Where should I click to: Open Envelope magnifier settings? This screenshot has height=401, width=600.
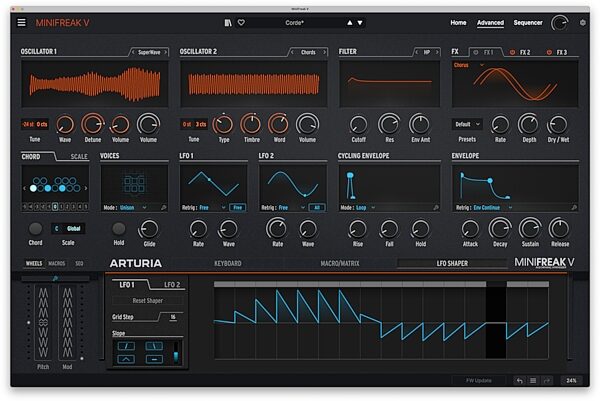[574, 207]
